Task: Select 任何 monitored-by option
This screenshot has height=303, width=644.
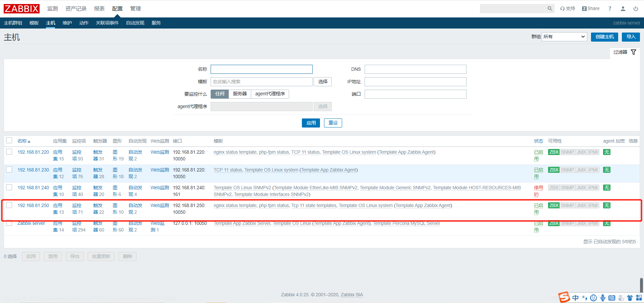Action: pos(220,94)
